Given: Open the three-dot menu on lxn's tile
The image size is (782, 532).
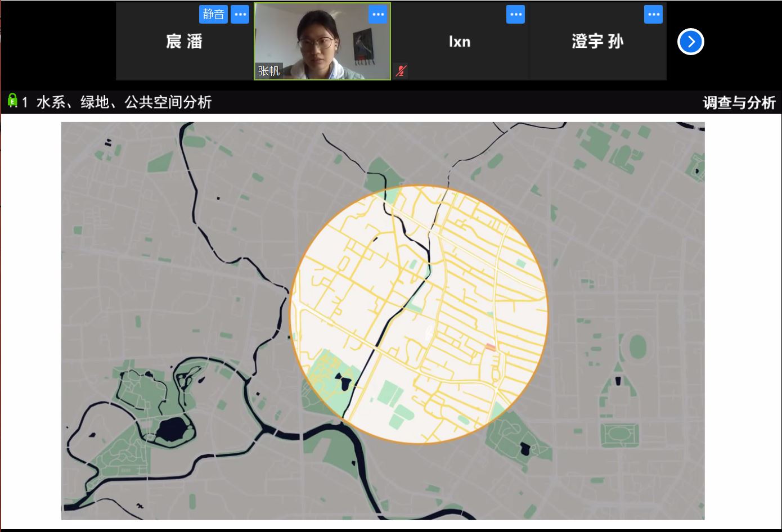Looking at the screenshot, I should coord(515,15).
